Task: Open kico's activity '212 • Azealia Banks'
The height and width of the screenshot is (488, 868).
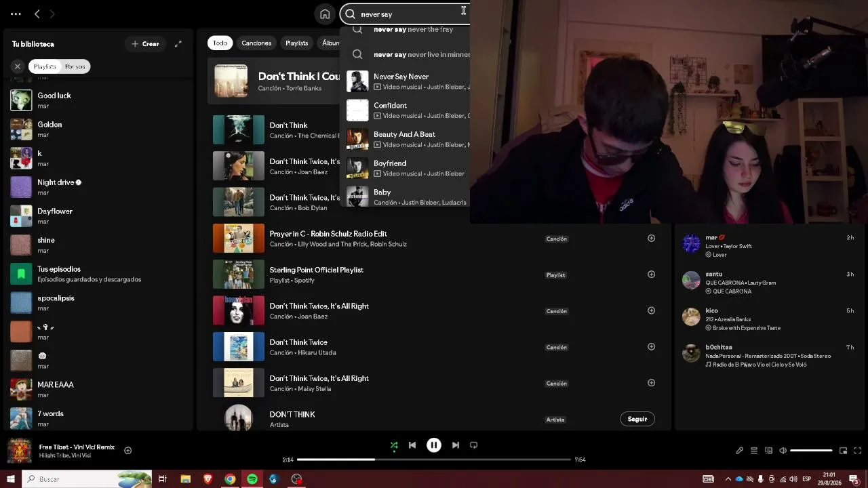Action: tap(771, 319)
